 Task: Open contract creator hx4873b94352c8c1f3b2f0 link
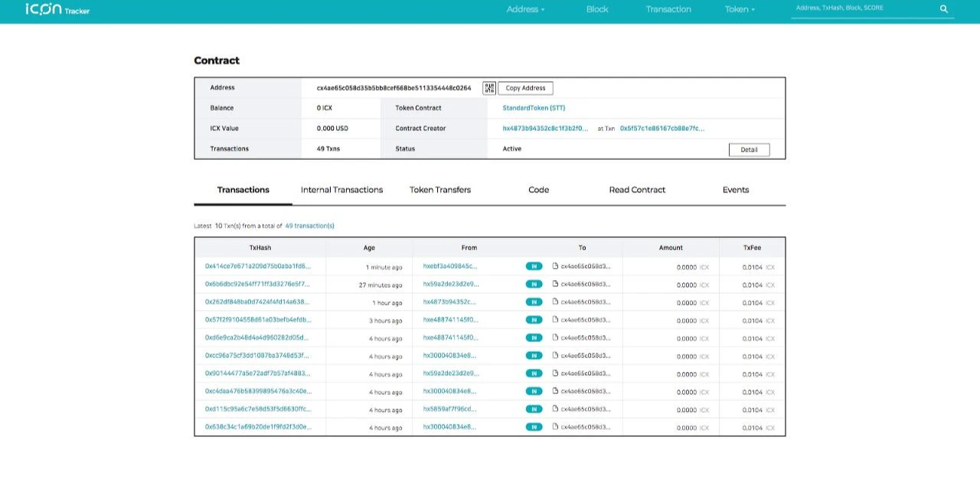point(546,129)
